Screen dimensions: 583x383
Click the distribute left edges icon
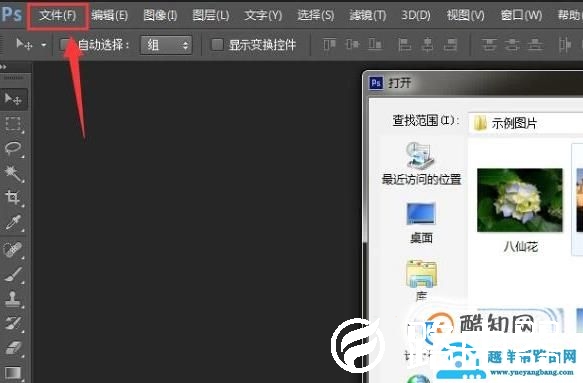click(x=565, y=45)
